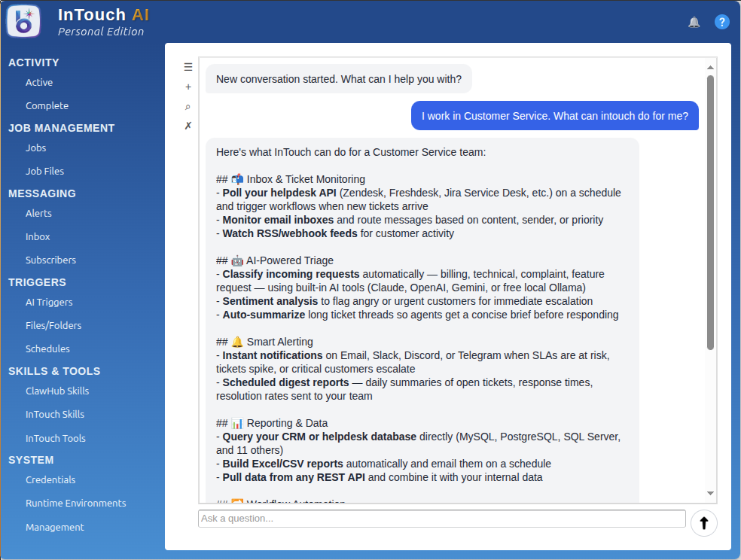Click the chat vertical scrollbar thumb

point(710,212)
